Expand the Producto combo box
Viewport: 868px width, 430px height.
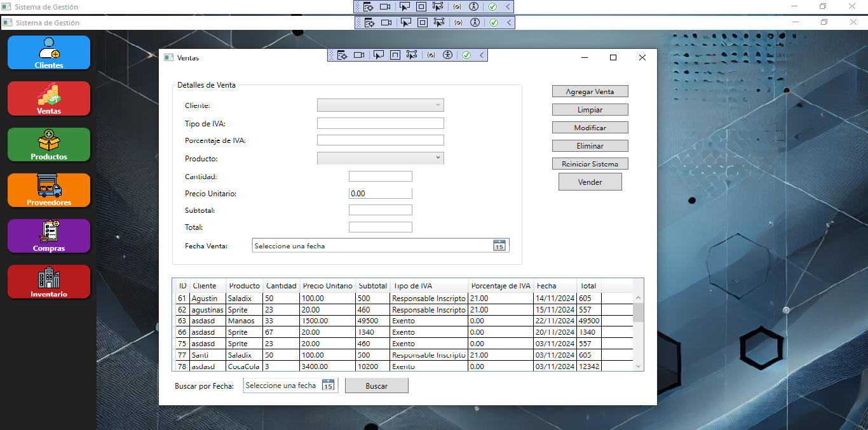pyautogui.click(x=380, y=158)
